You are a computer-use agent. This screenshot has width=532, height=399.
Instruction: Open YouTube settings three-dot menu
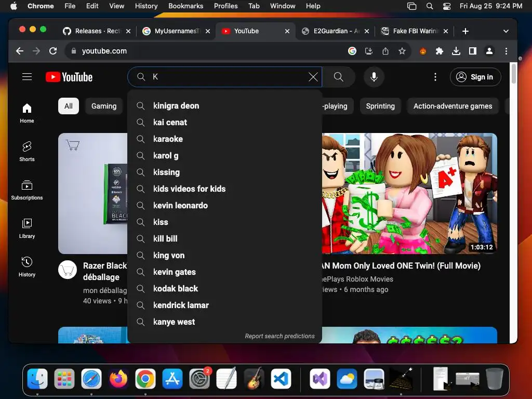[435, 77]
